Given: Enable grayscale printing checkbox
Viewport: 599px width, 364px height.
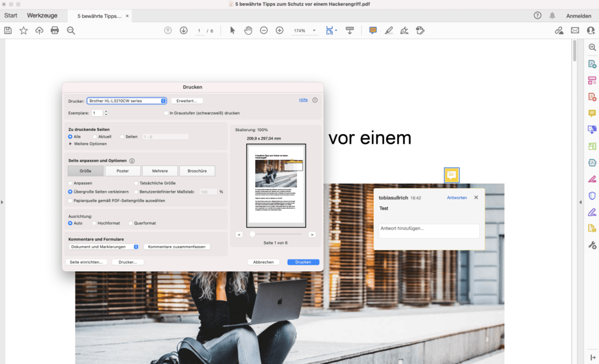Looking at the screenshot, I should click(x=166, y=113).
